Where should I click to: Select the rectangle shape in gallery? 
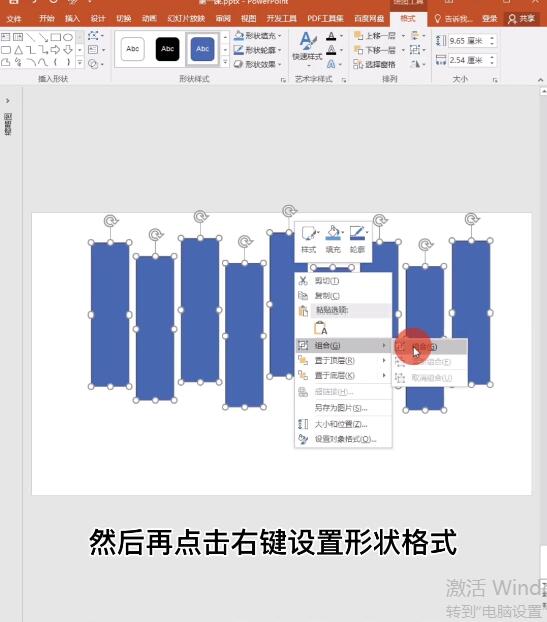point(56,38)
